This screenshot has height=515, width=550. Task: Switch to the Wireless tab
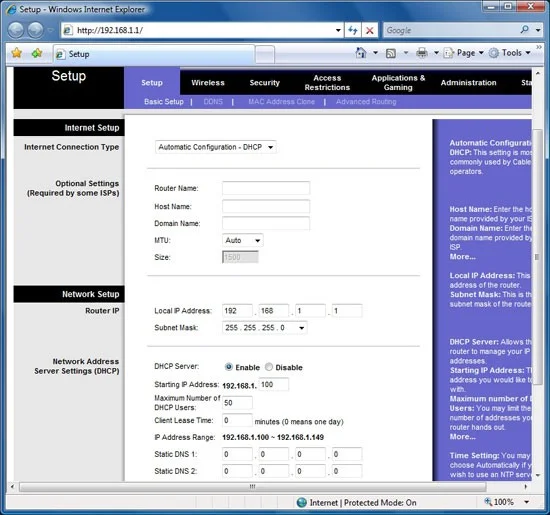[x=208, y=83]
